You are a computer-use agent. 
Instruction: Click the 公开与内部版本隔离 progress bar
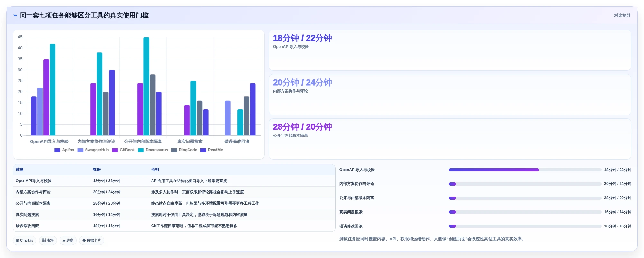click(x=525, y=198)
